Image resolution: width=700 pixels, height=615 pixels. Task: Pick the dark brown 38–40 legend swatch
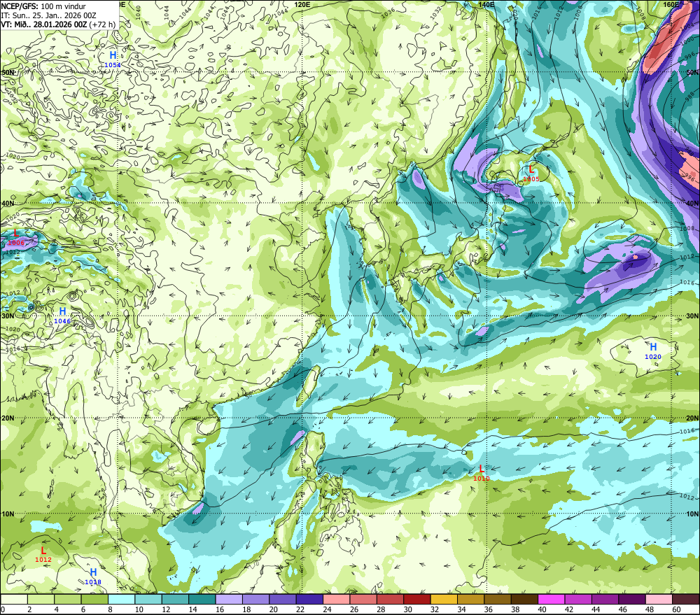(x=524, y=599)
